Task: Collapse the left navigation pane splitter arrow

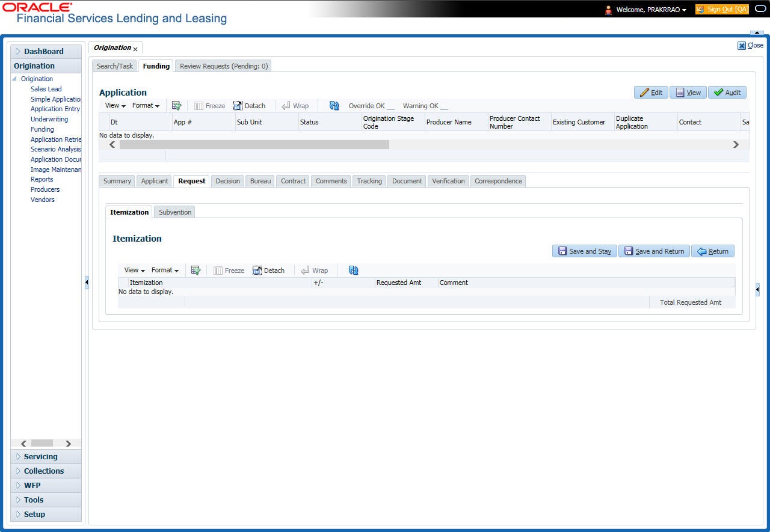Action: (x=87, y=282)
